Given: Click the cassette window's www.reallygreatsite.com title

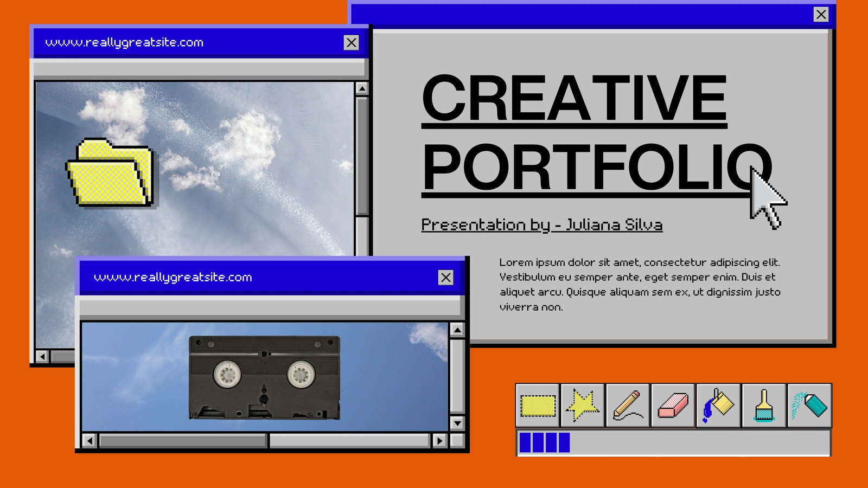Looking at the screenshot, I should (x=173, y=278).
